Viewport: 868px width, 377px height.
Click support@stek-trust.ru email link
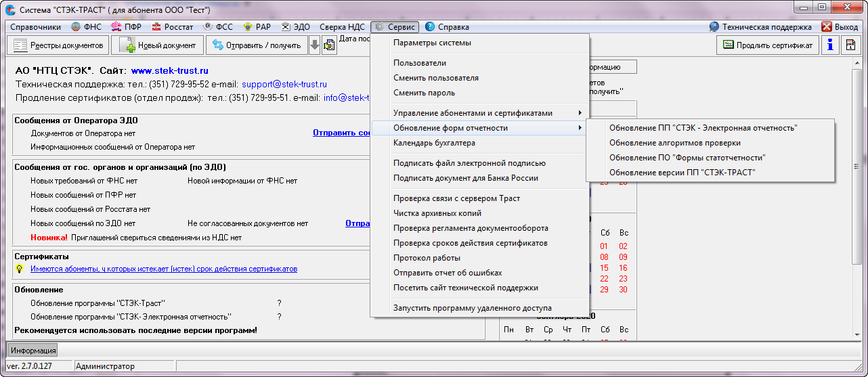(284, 85)
